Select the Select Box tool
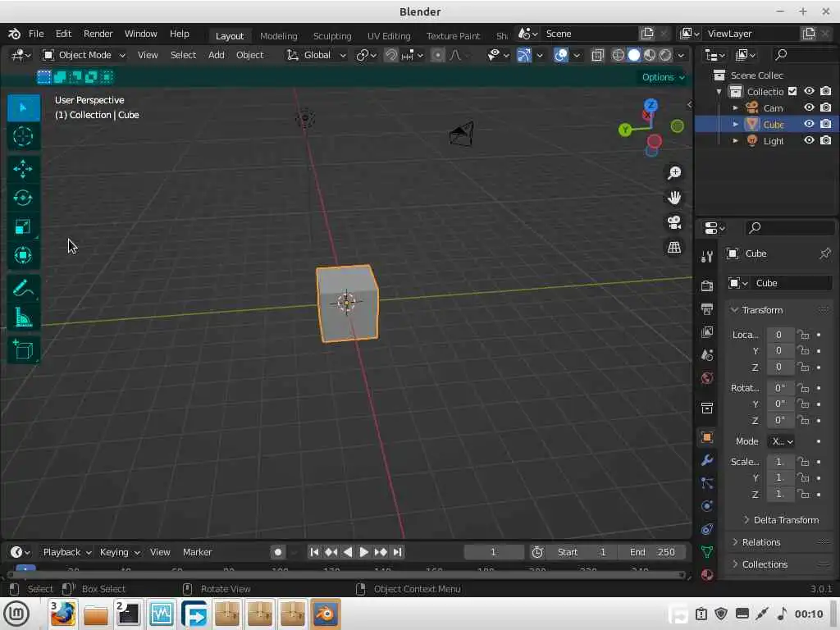The height and width of the screenshot is (630, 840). [x=23, y=107]
